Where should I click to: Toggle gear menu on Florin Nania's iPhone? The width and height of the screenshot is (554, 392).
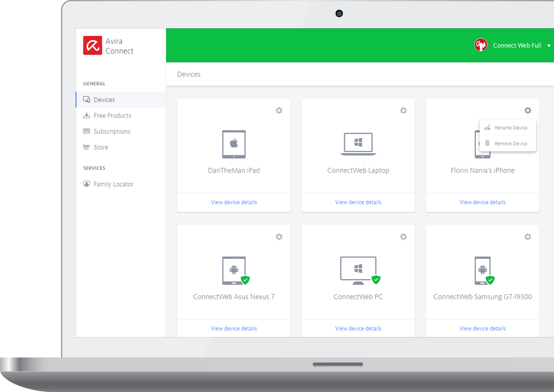tap(528, 111)
